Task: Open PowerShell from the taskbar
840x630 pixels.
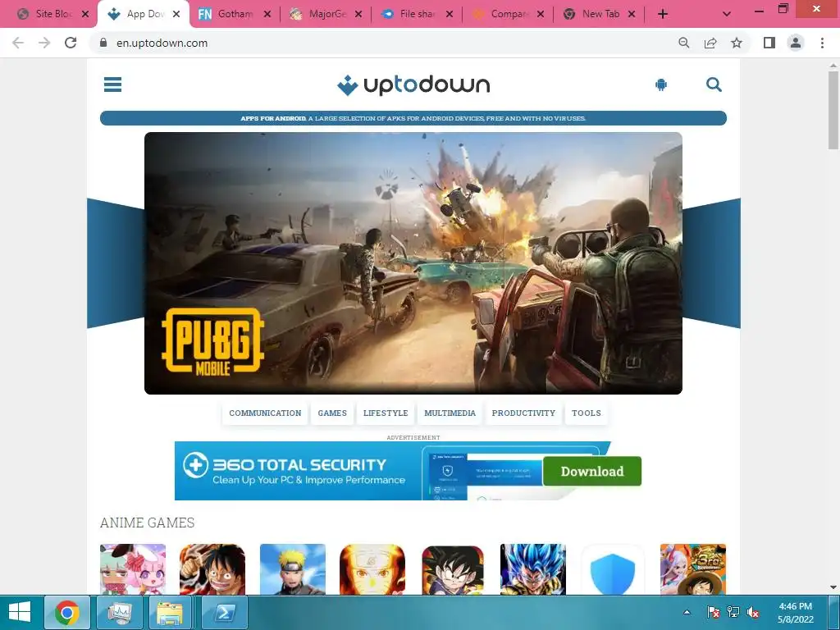Action: (224, 612)
